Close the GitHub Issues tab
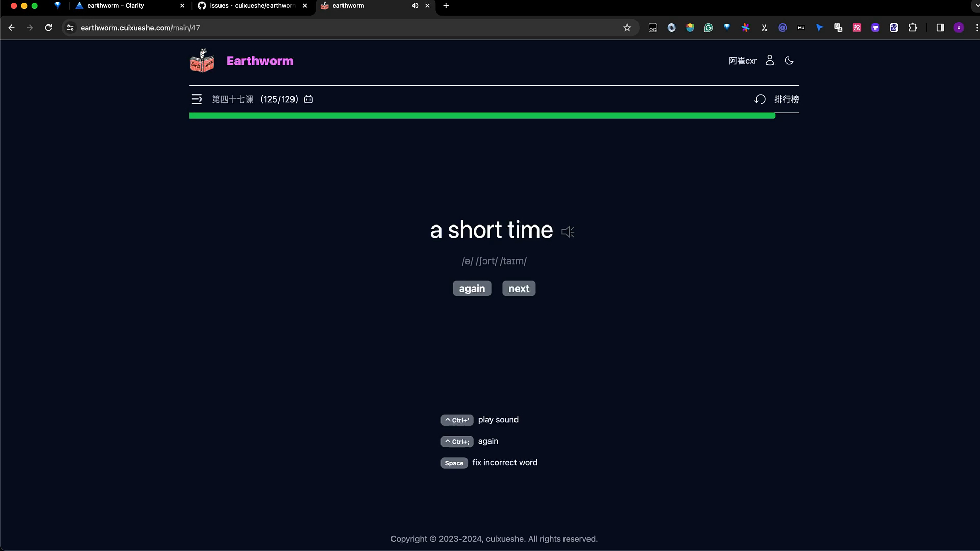Screen dimensions: 980x551 (x=305, y=6)
